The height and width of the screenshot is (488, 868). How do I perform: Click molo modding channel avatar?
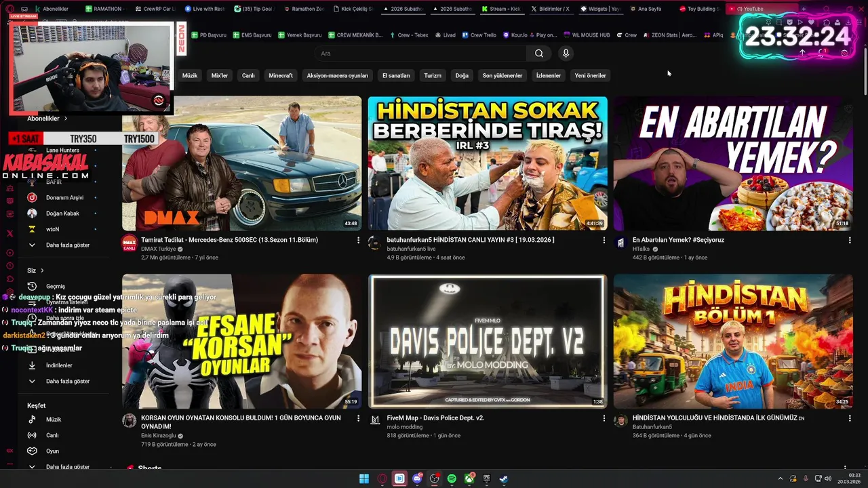(374, 420)
